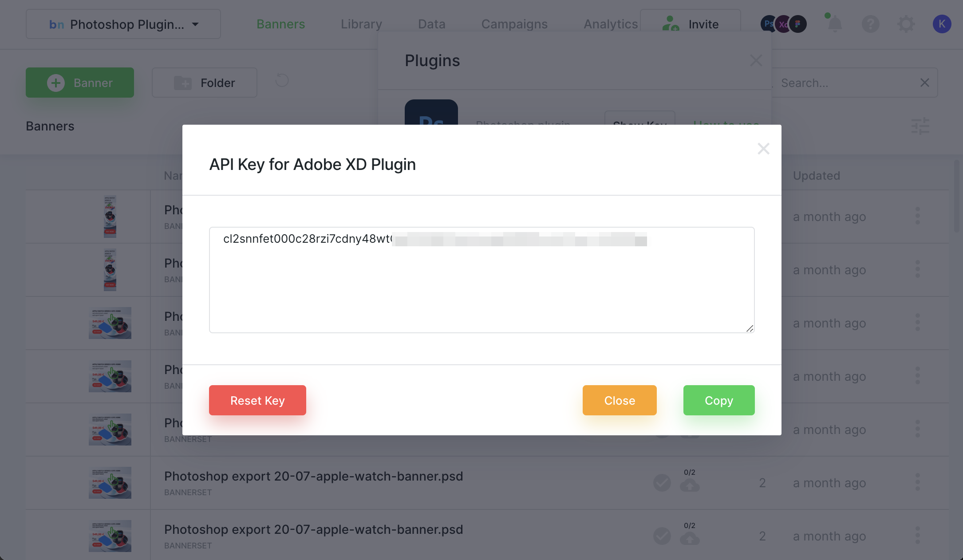Click the orange Close button

point(620,400)
